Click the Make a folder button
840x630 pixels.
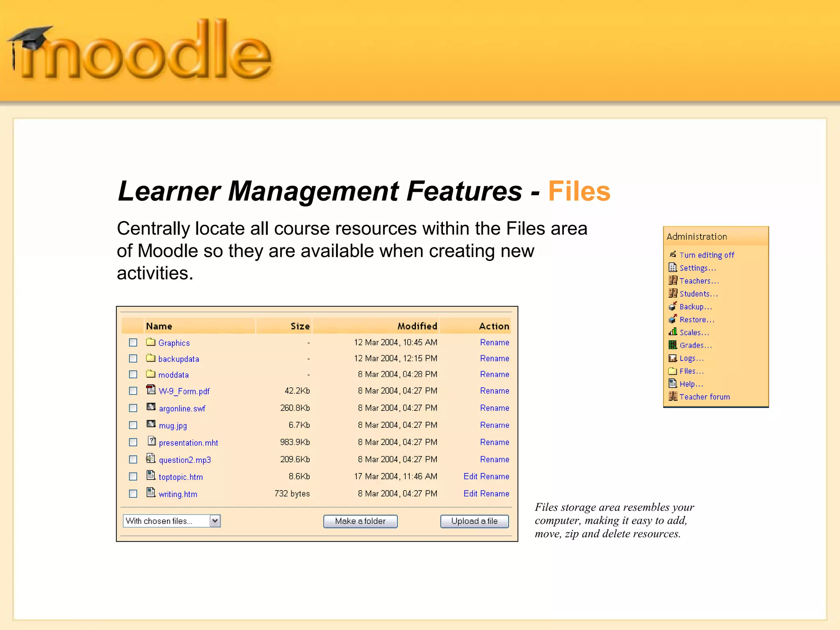(x=361, y=521)
